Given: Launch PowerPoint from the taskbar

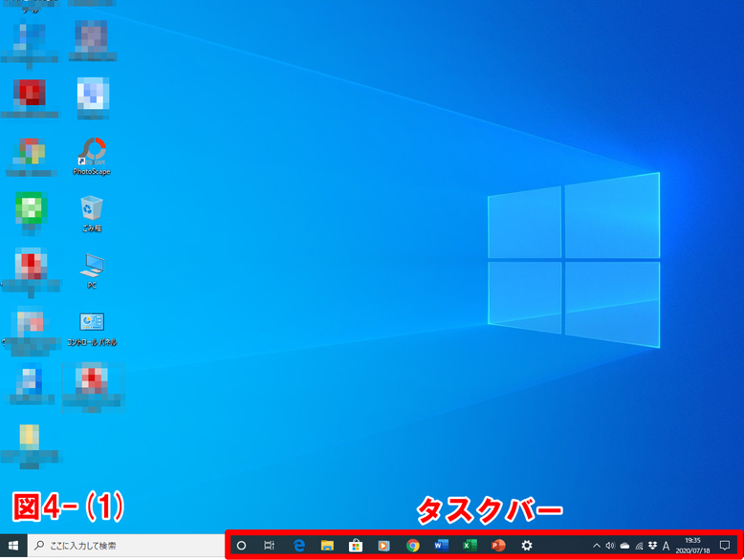Looking at the screenshot, I should click(498, 546).
